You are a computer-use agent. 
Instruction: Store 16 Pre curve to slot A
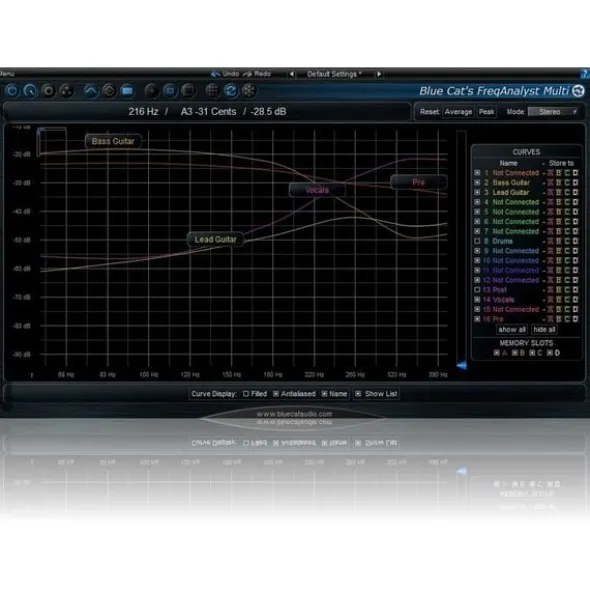click(x=550, y=319)
